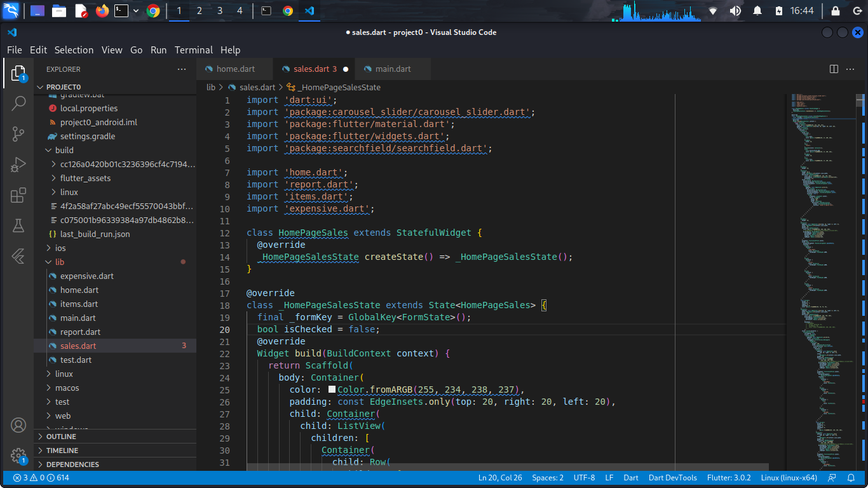
Task: Launch Chrome from the taskbar launcher
Action: 153,11
